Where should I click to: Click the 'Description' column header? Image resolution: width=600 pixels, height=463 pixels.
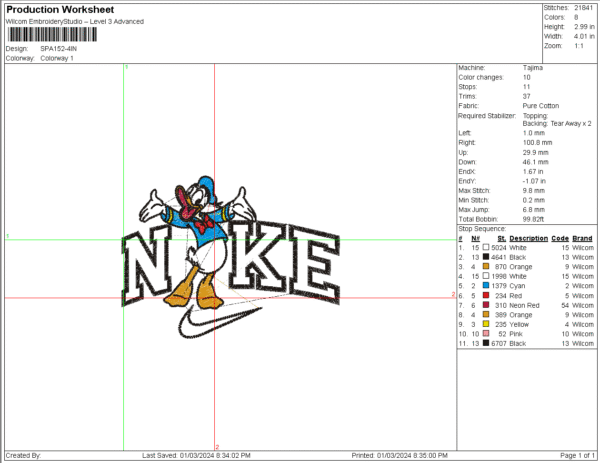coord(528,238)
